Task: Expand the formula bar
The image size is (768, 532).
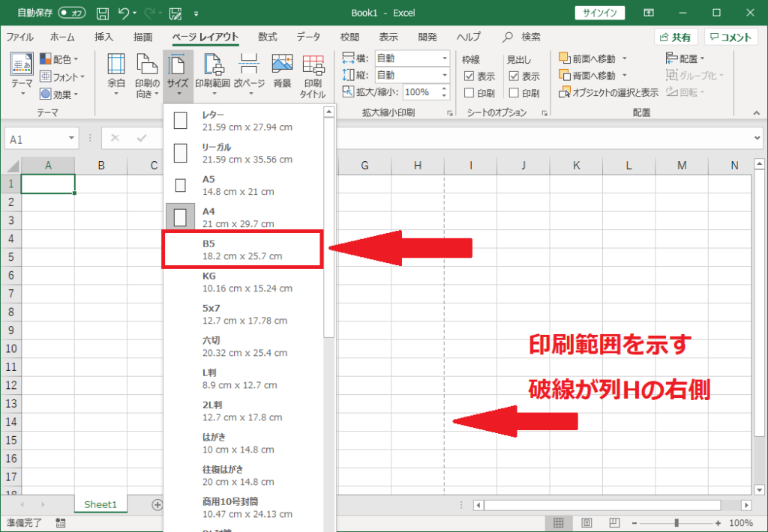Action: 757,139
